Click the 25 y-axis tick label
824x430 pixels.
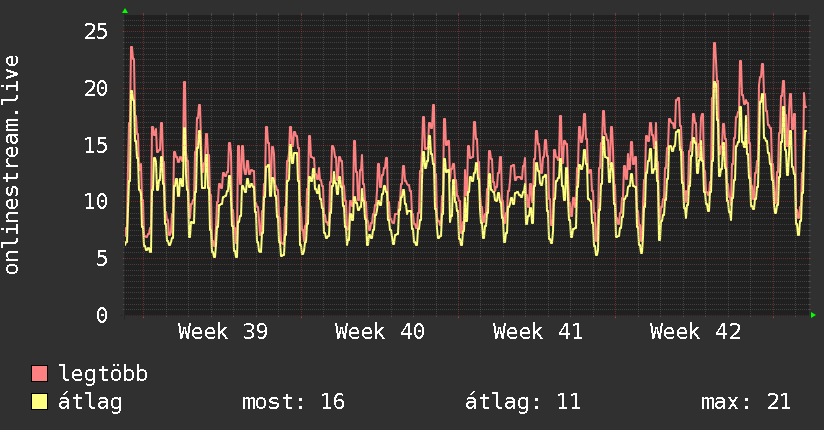96,32
